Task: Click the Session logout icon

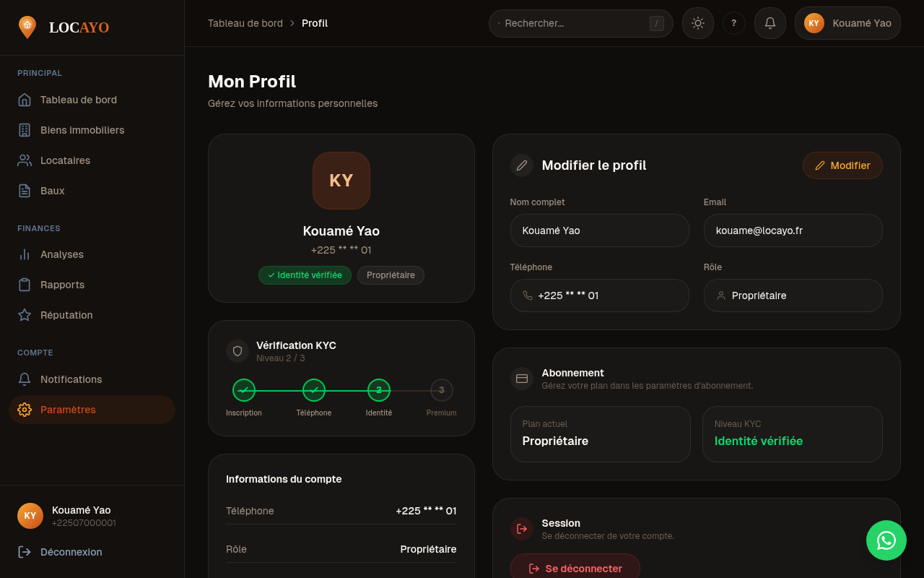Action: 522,529
